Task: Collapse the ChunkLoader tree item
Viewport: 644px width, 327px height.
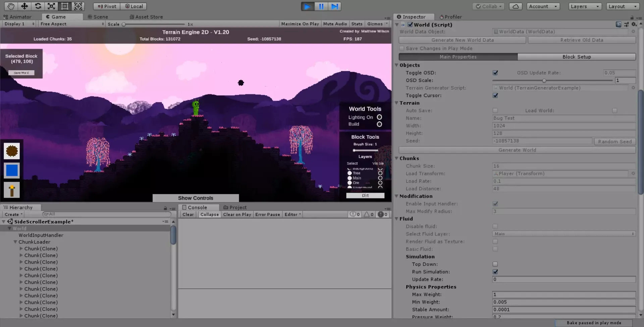Action: click(x=15, y=242)
